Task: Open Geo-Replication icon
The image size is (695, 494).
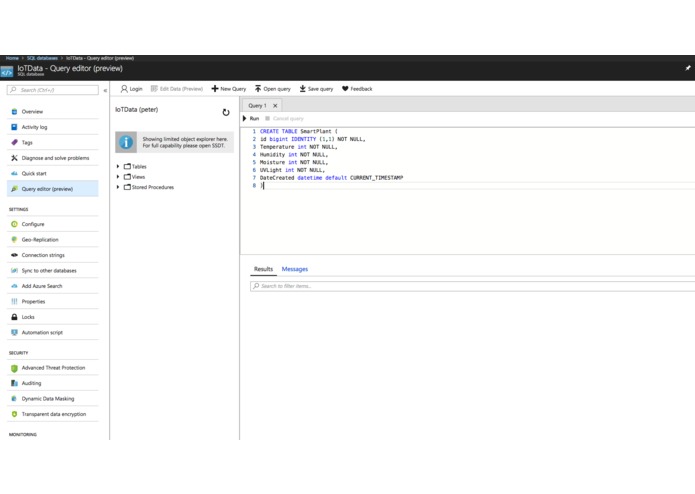Action: click(14, 240)
